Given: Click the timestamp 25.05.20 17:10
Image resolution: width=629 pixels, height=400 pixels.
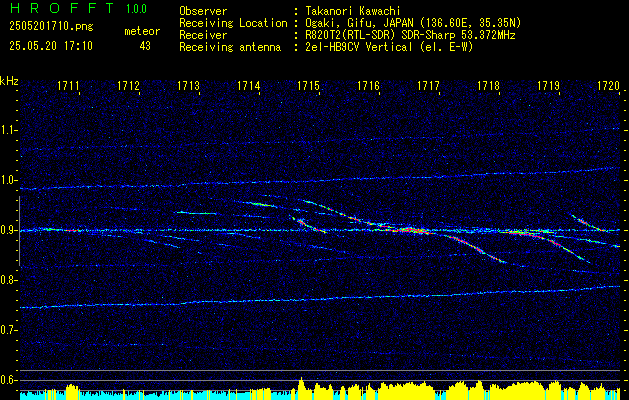Looking at the screenshot, I should [x=51, y=46].
